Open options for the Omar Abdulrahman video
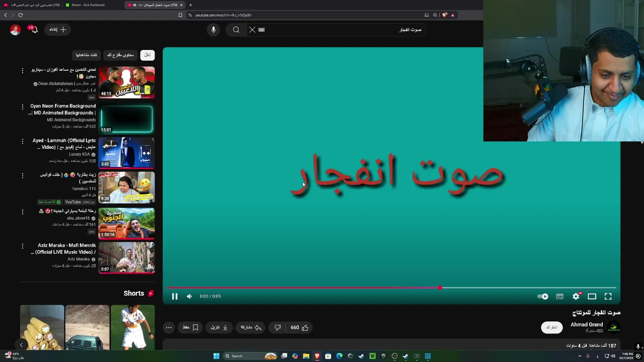 [22, 71]
